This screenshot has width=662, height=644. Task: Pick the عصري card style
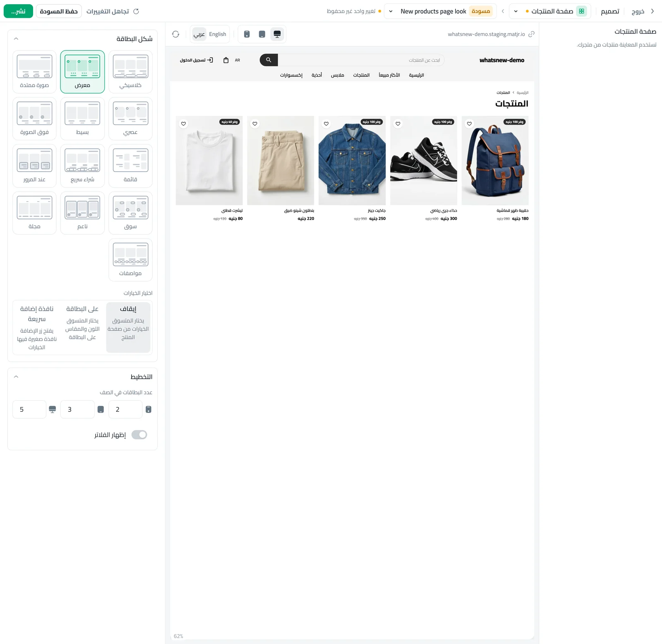pos(130,119)
